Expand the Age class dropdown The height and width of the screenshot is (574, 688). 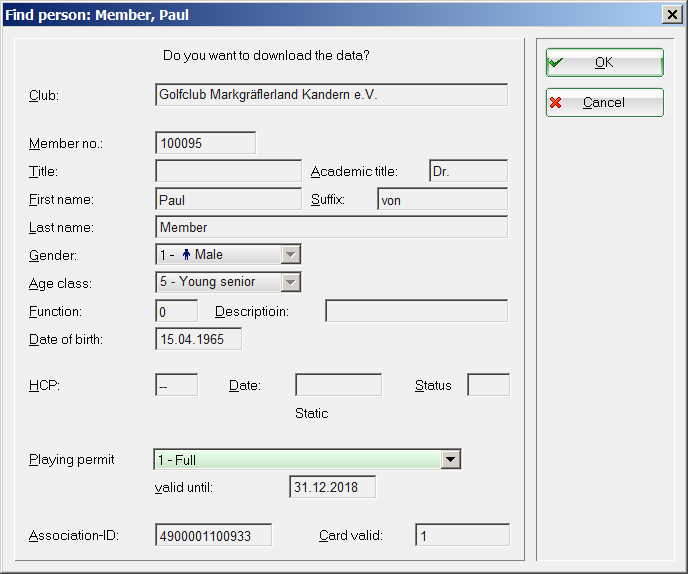point(291,283)
